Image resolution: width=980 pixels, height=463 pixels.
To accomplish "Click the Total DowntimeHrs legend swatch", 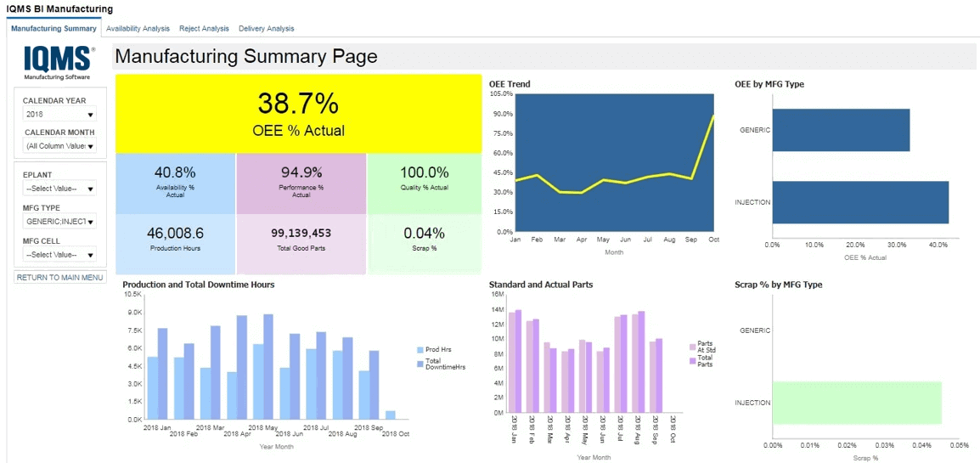I will tap(420, 364).
